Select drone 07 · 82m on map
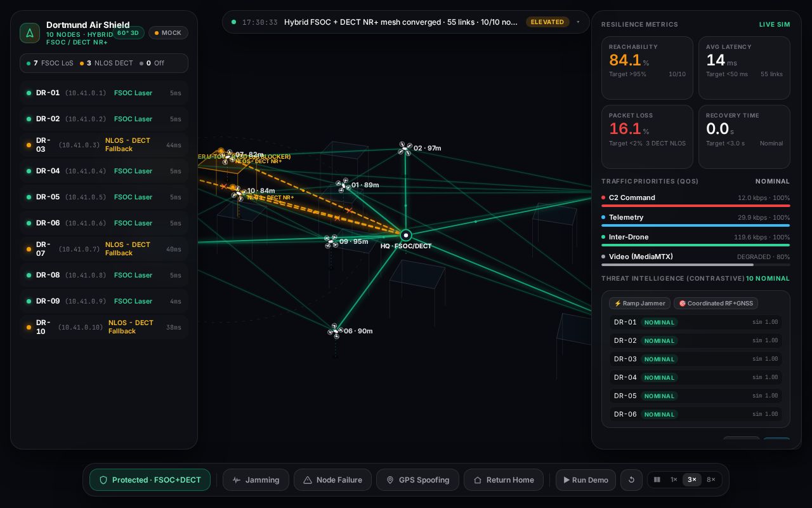 coord(227,156)
